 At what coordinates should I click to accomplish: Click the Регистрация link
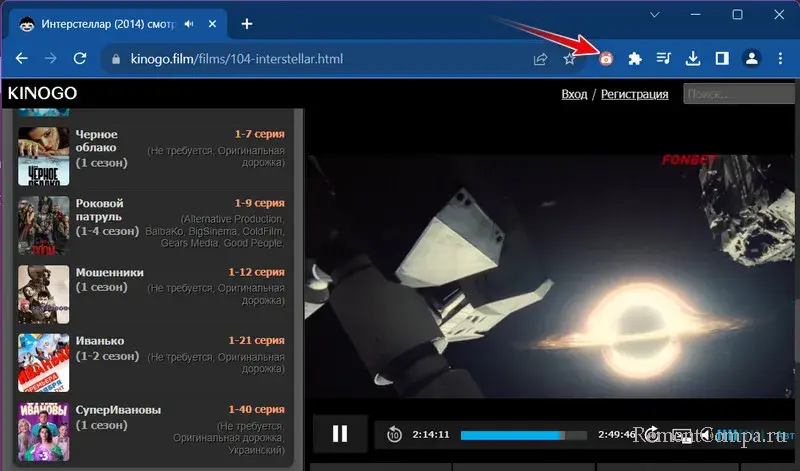point(634,94)
